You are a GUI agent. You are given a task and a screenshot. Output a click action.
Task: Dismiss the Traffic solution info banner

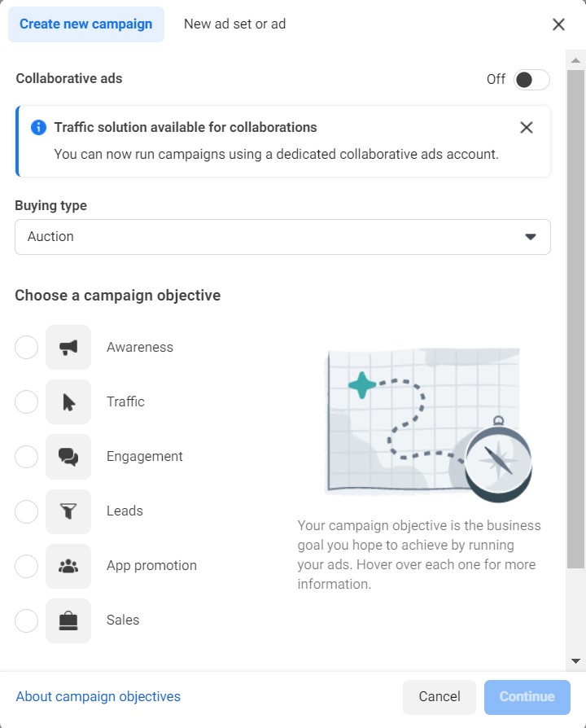(x=527, y=128)
